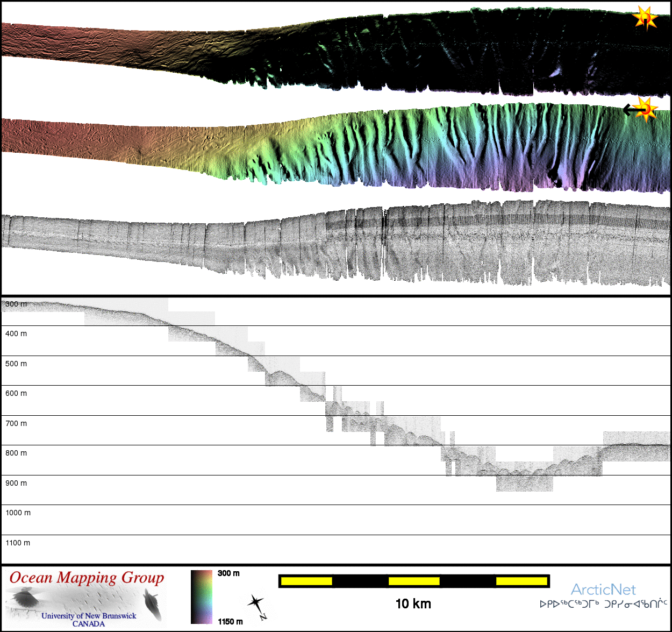Click the University of New Brunswick text

click(89, 616)
